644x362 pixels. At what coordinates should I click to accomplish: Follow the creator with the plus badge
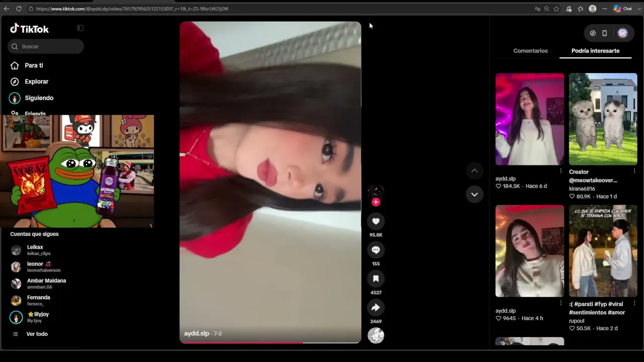[x=376, y=202]
